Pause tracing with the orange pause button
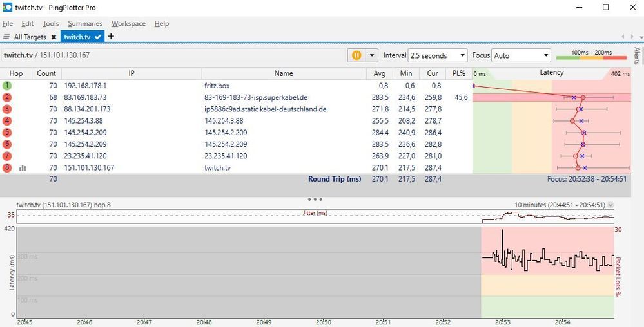This screenshot has width=644, height=327. tap(356, 55)
